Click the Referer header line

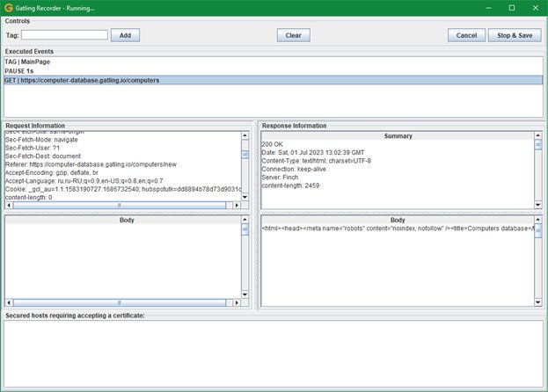tap(91, 164)
